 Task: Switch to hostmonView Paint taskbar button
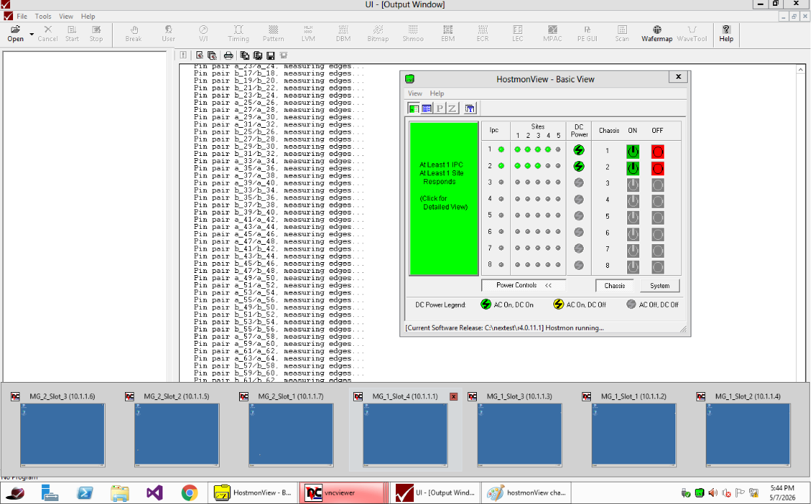(x=527, y=492)
